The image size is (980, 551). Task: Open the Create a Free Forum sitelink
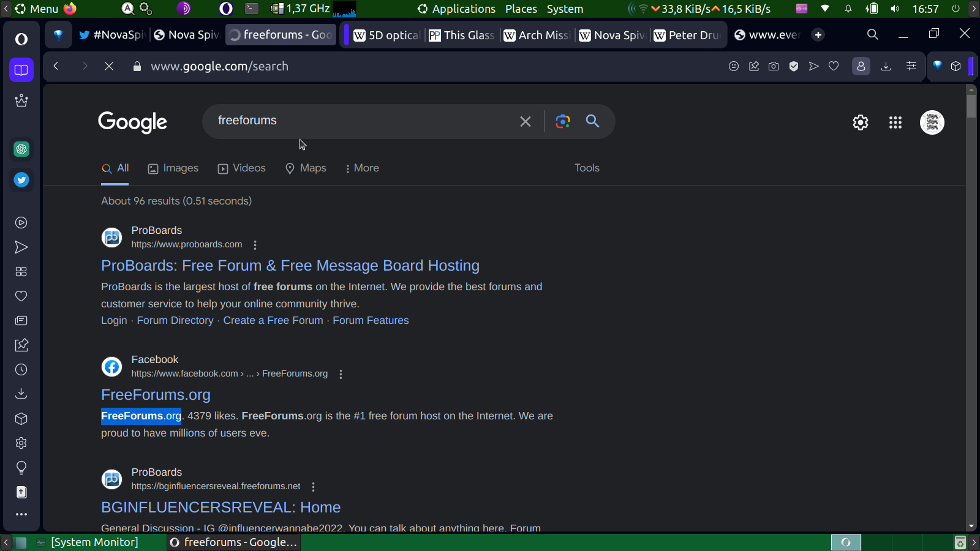(x=273, y=321)
